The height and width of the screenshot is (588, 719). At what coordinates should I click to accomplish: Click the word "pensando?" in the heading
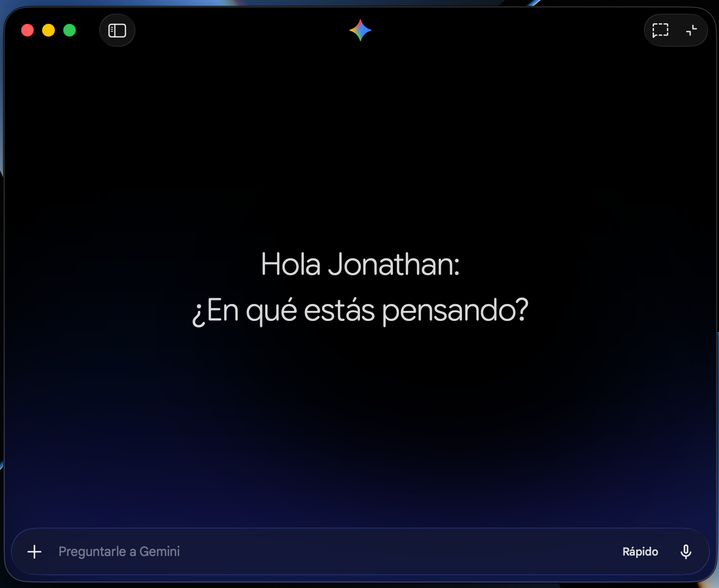[455, 311]
